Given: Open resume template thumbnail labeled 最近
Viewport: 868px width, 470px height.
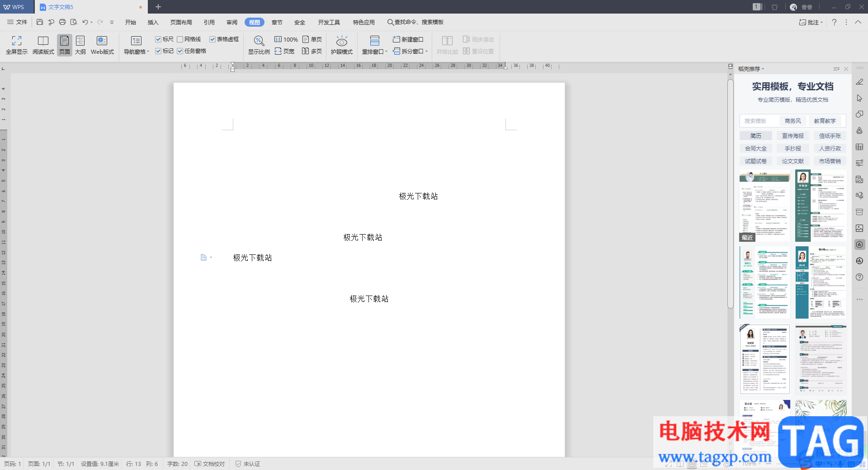Looking at the screenshot, I should pos(765,206).
